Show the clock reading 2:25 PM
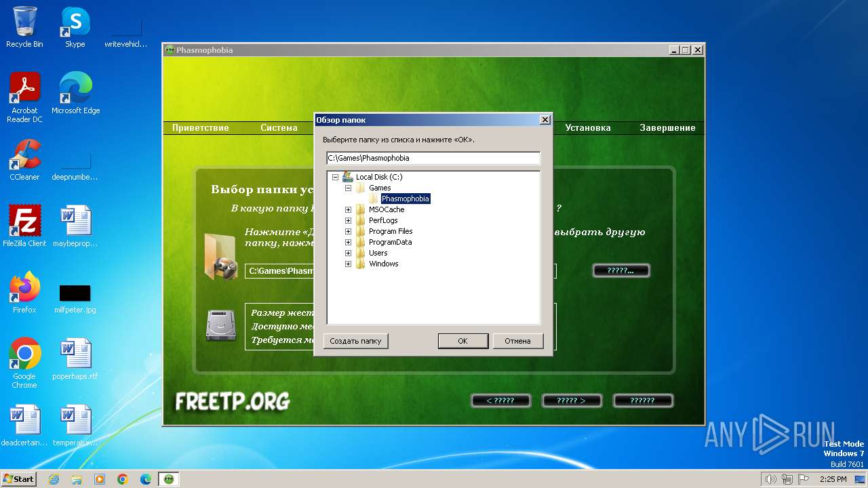868x488 pixels. 833,479
